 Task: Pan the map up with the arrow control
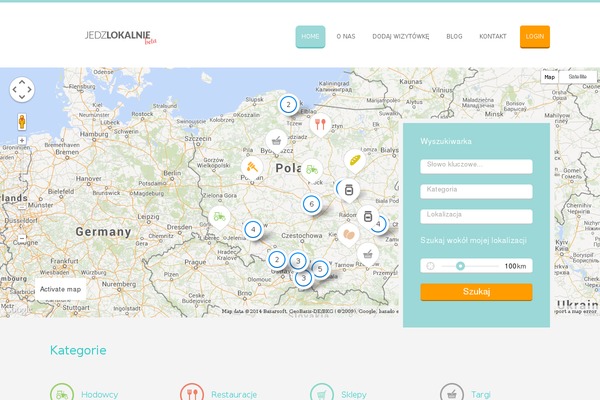pos(22,82)
